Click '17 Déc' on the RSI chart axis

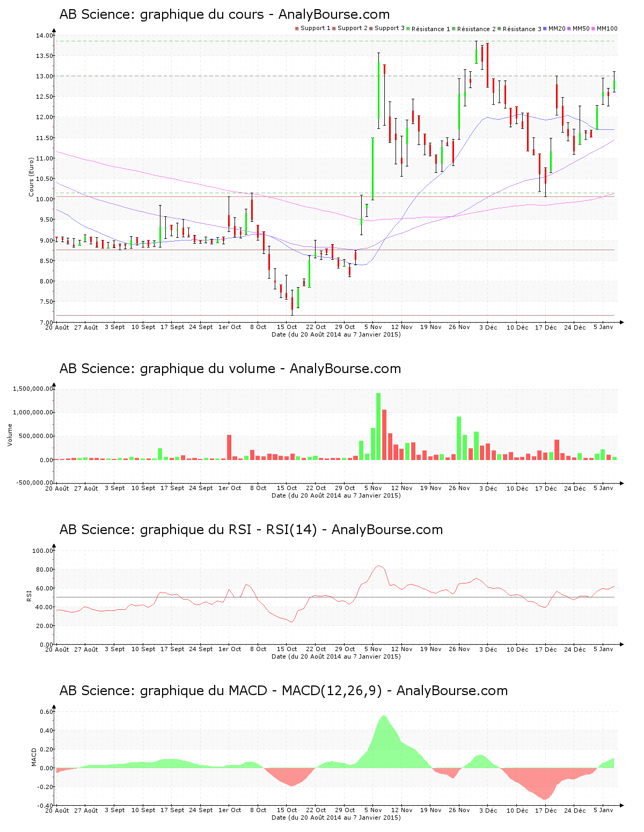coord(546,649)
